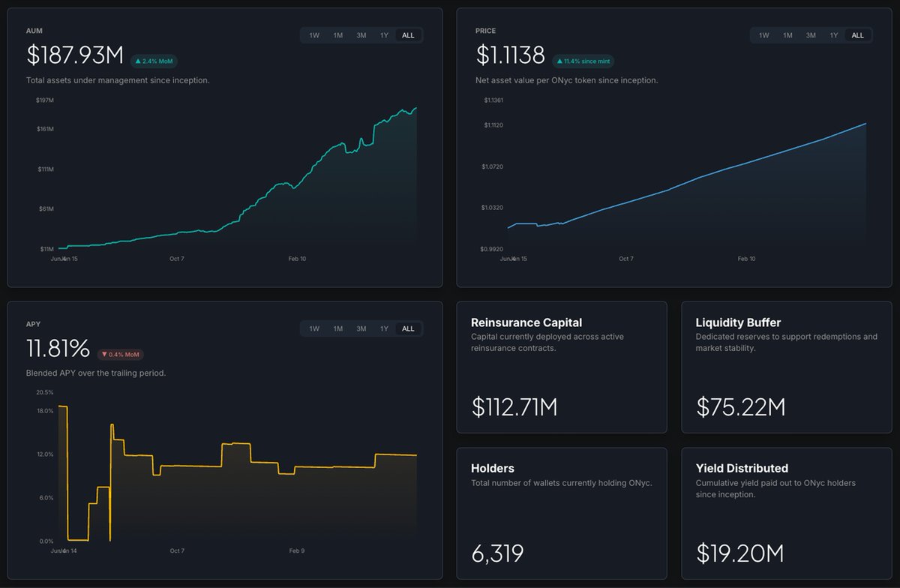Click the 18.0% axis label
Screen dimensions: 900x588
(x=44, y=411)
